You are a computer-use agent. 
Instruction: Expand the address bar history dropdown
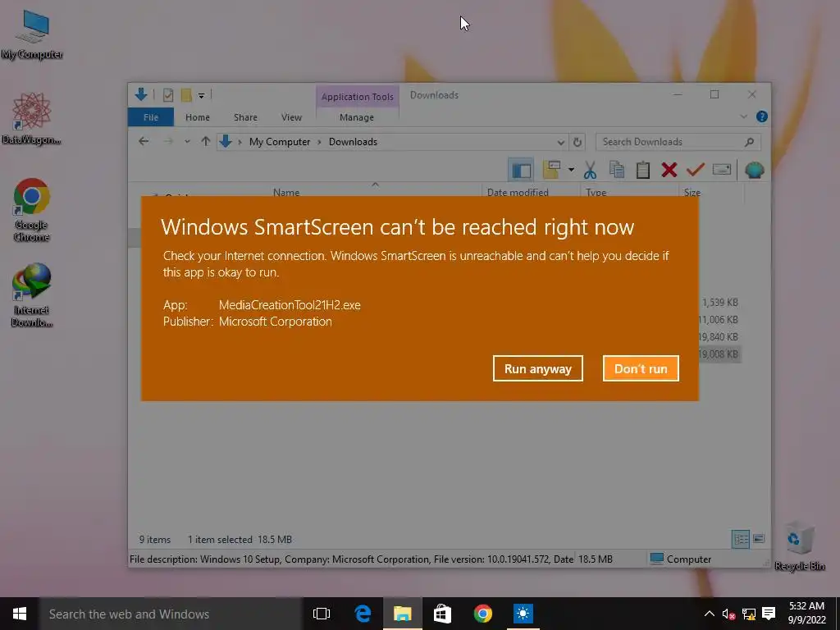point(560,142)
